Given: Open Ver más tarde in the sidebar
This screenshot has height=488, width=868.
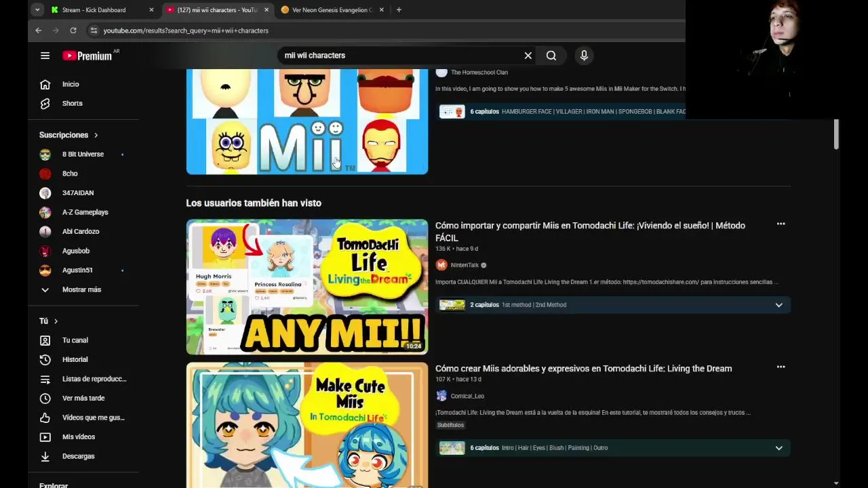Looking at the screenshot, I should 83,398.
